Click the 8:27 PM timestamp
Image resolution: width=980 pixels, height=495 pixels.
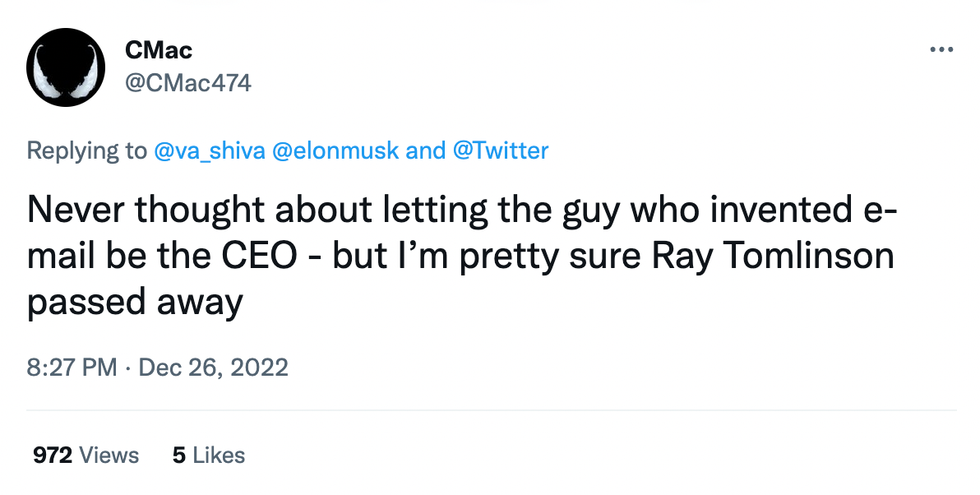[72, 367]
